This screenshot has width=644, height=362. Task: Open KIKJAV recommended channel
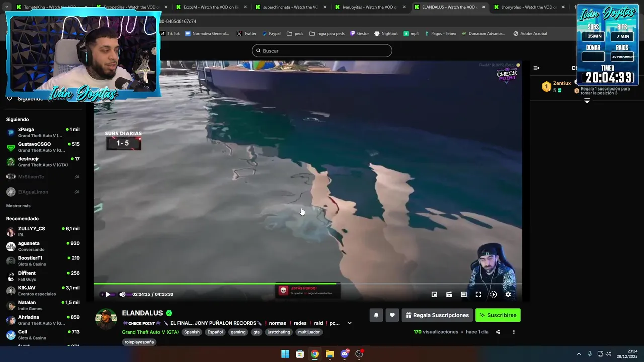point(43,291)
